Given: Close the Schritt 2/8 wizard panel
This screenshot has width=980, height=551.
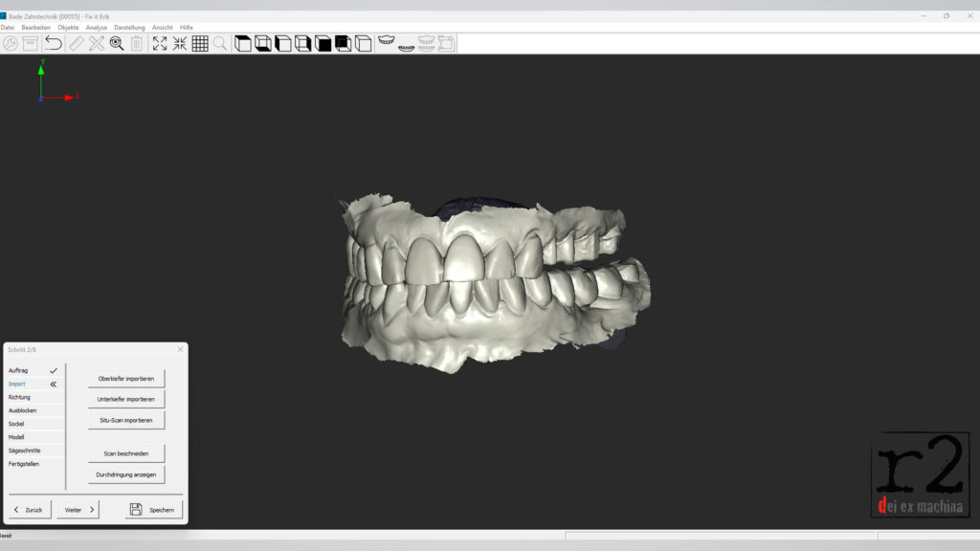Looking at the screenshot, I should pyautogui.click(x=180, y=350).
